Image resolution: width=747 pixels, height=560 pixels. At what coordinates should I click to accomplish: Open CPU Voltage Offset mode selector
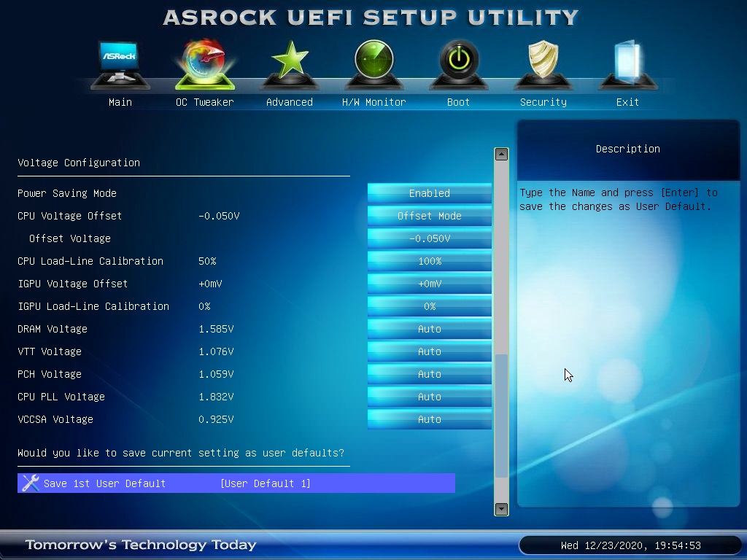click(x=429, y=216)
